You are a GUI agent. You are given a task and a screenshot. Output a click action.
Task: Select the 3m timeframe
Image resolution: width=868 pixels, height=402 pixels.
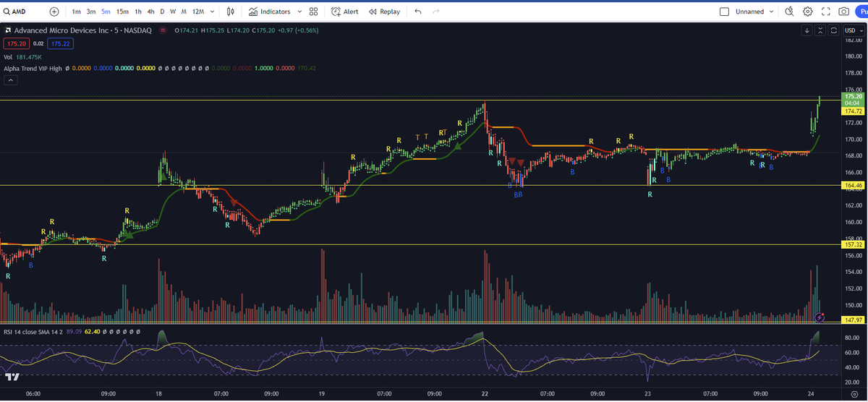[91, 12]
